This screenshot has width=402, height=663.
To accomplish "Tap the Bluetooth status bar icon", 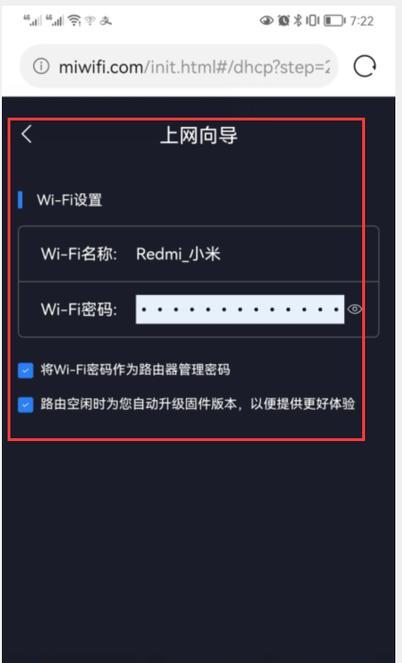I will click(298, 20).
